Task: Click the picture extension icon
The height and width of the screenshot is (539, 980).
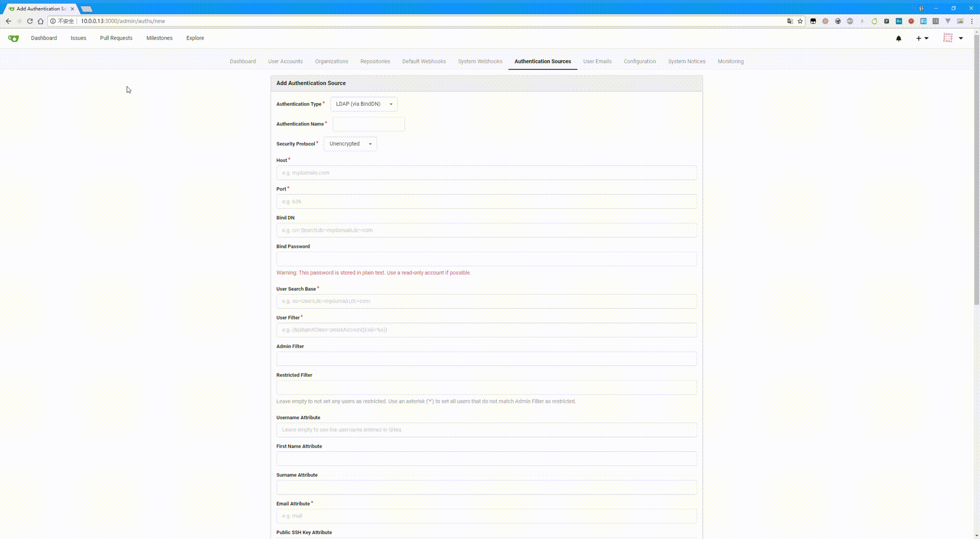Action: [960, 21]
